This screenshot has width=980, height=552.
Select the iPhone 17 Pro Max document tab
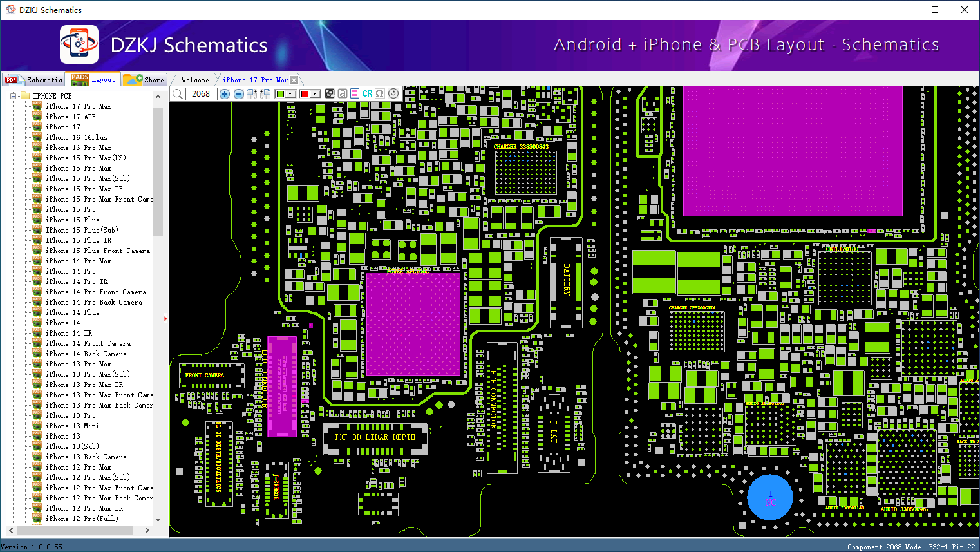click(255, 80)
